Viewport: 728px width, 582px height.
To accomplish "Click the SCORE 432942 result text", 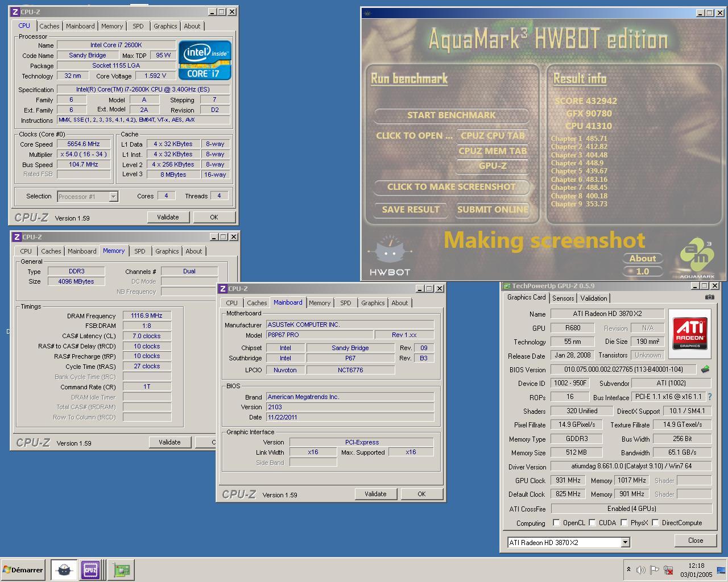I will tap(586, 101).
